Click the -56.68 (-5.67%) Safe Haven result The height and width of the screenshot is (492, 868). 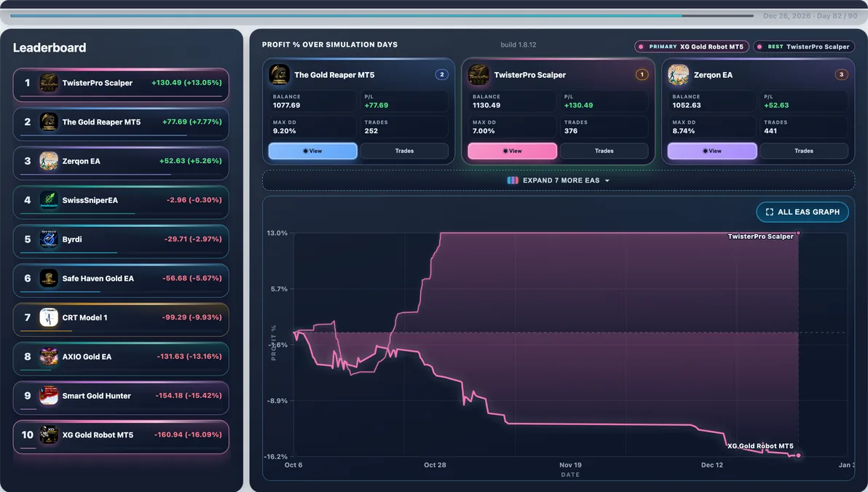pyautogui.click(x=192, y=278)
